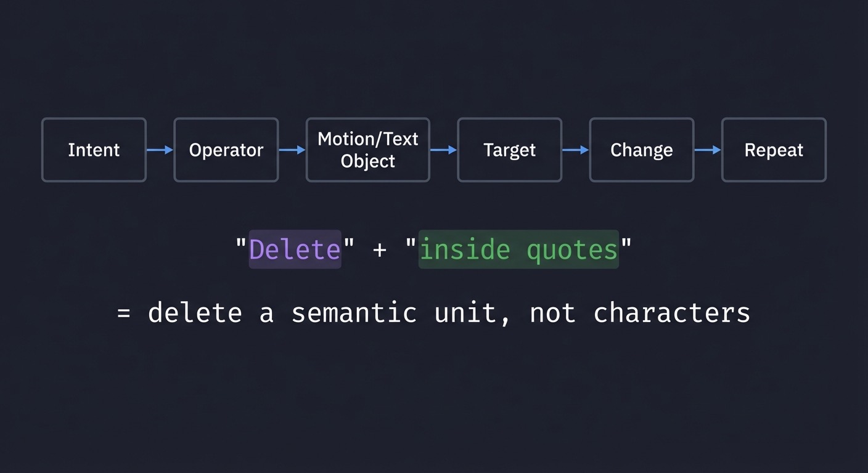Select the arrow leading into Repeat
The height and width of the screenshot is (473, 868).
coord(708,150)
